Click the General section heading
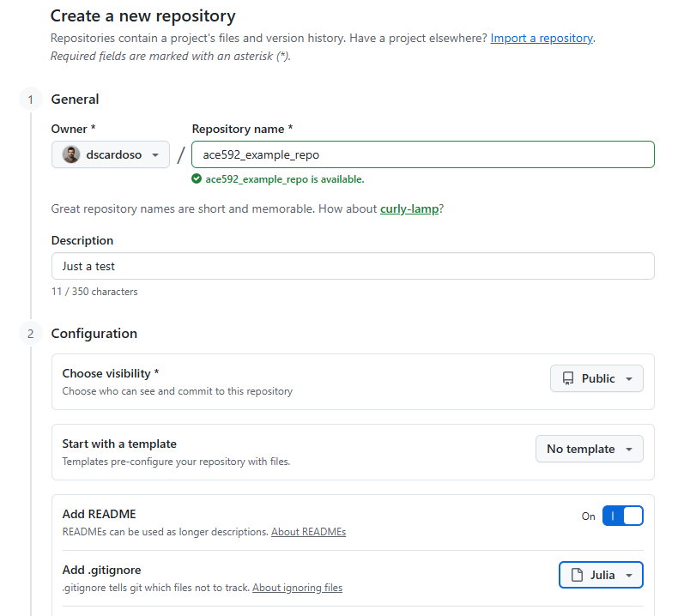The width and height of the screenshot is (684, 616). (x=75, y=100)
